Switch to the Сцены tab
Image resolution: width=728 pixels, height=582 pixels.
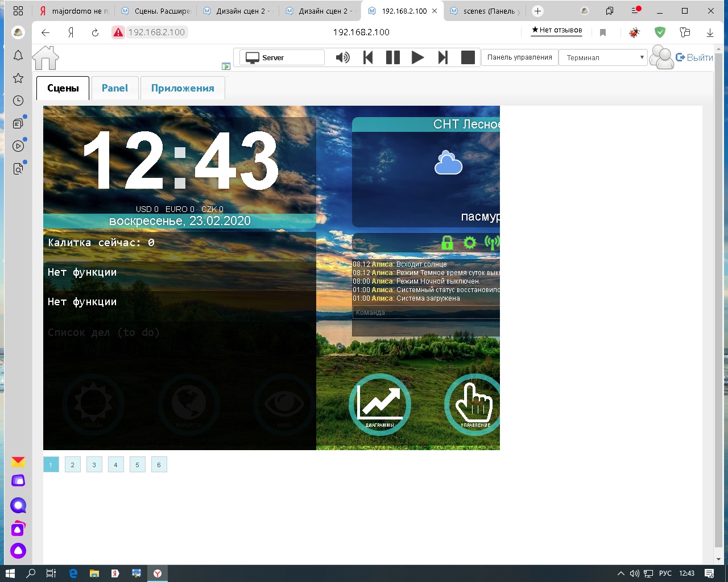(63, 88)
